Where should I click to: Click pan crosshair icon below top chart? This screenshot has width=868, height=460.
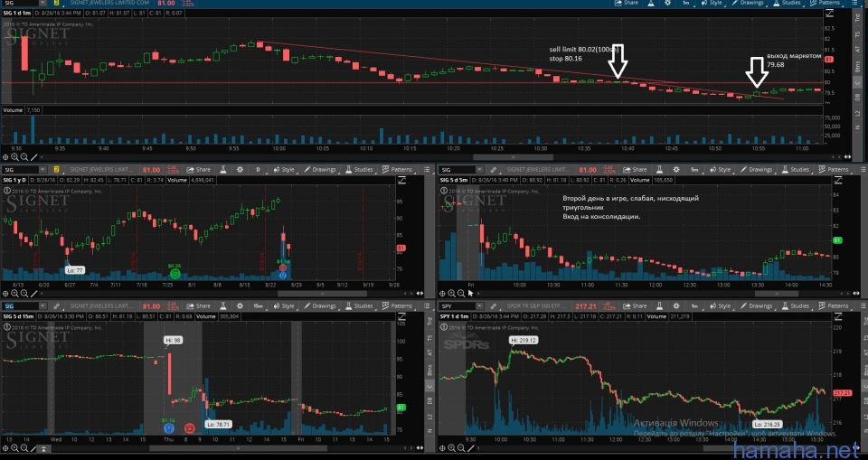click(x=5, y=157)
